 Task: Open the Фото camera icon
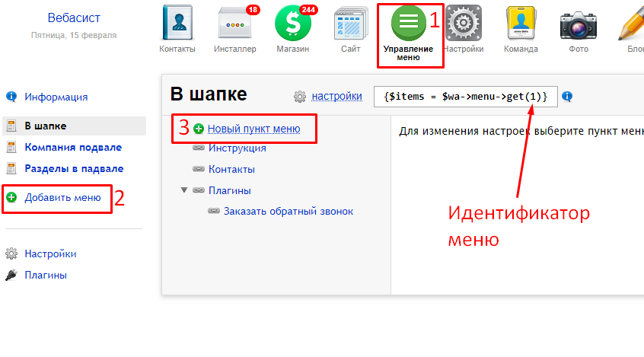[577, 24]
